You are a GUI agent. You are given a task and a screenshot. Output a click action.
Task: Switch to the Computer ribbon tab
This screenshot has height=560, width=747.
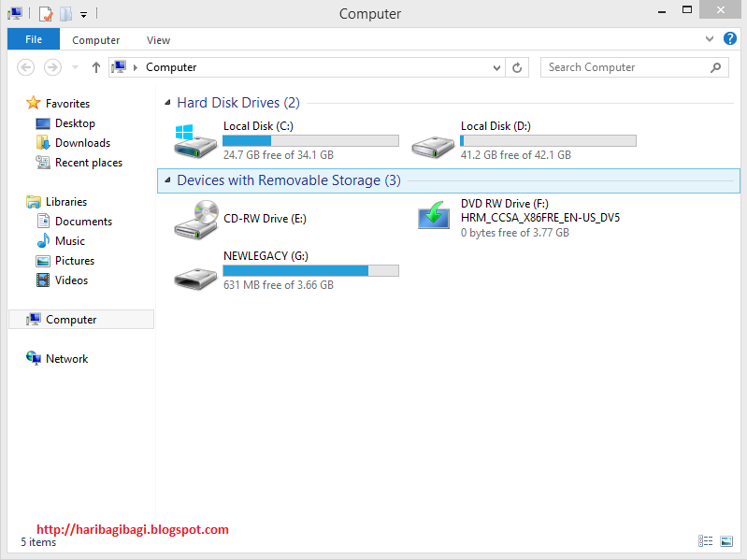tap(95, 40)
